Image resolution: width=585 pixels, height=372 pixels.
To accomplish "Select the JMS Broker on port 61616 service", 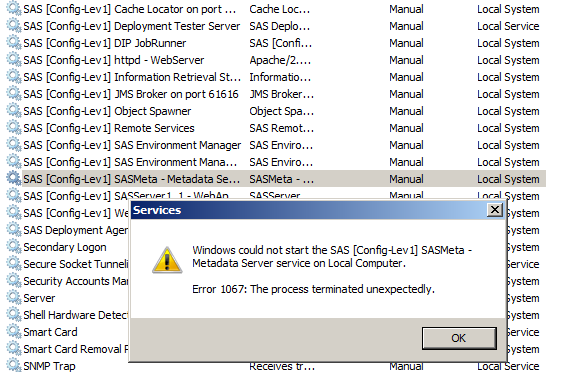I will pos(131,94).
